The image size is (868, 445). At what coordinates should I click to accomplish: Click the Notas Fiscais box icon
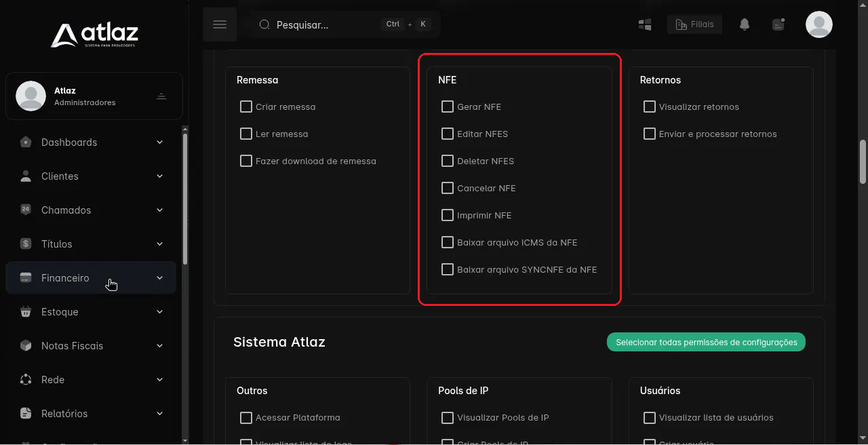(26, 345)
